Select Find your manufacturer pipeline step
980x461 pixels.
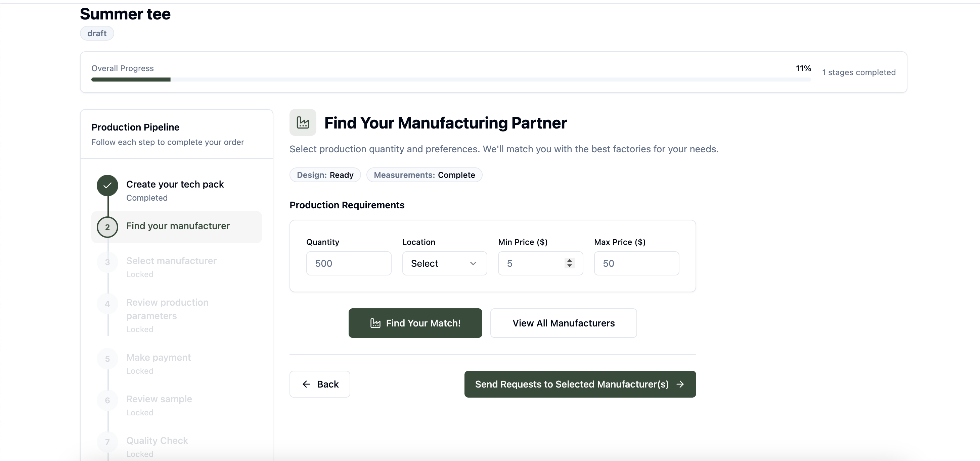(177, 227)
